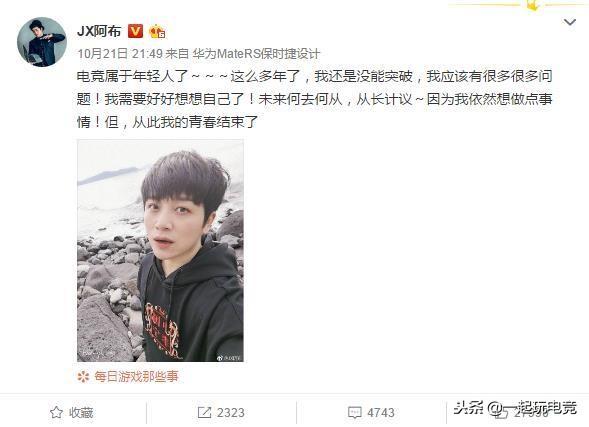Expand the post options chevron menu

pos(570,22)
